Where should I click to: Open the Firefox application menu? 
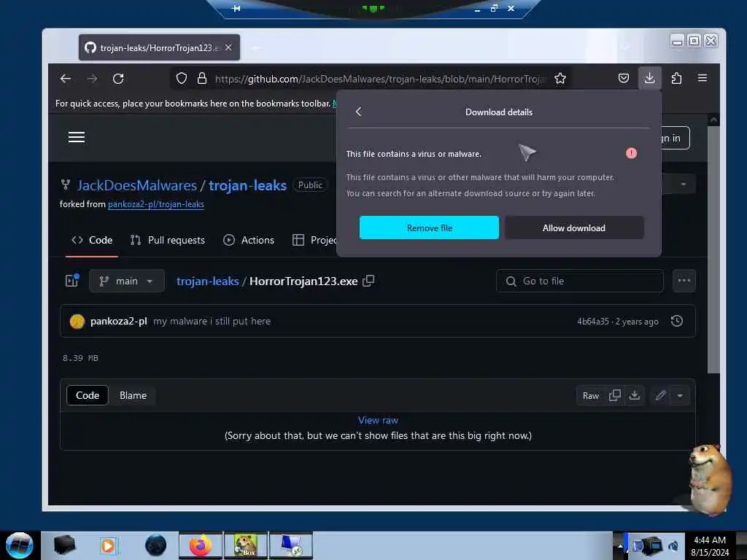[703, 78]
